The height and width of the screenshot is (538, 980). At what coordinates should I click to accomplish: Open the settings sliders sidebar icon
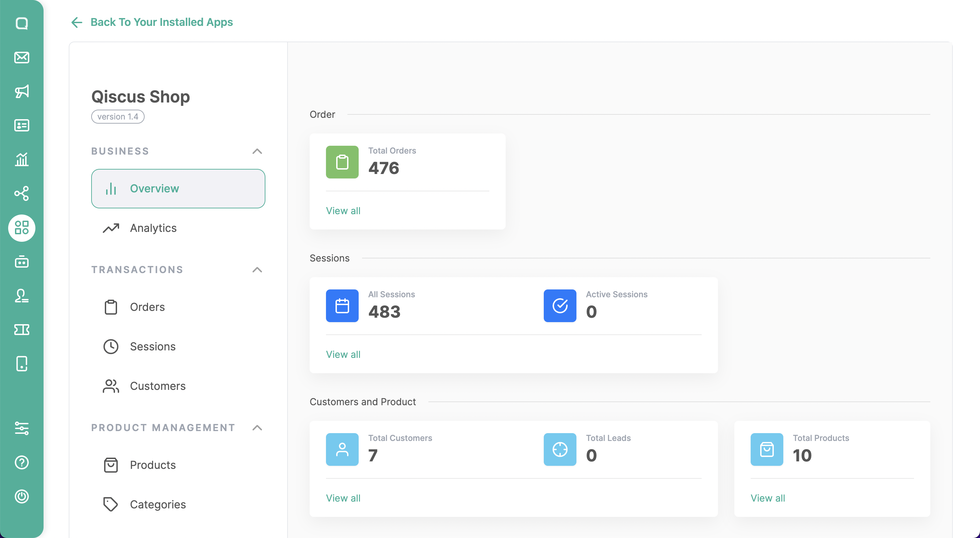22,428
